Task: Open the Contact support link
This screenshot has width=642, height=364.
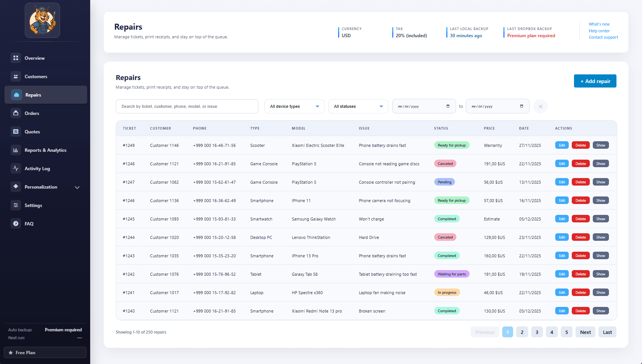Action: pyautogui.click(x=603, y=37)
